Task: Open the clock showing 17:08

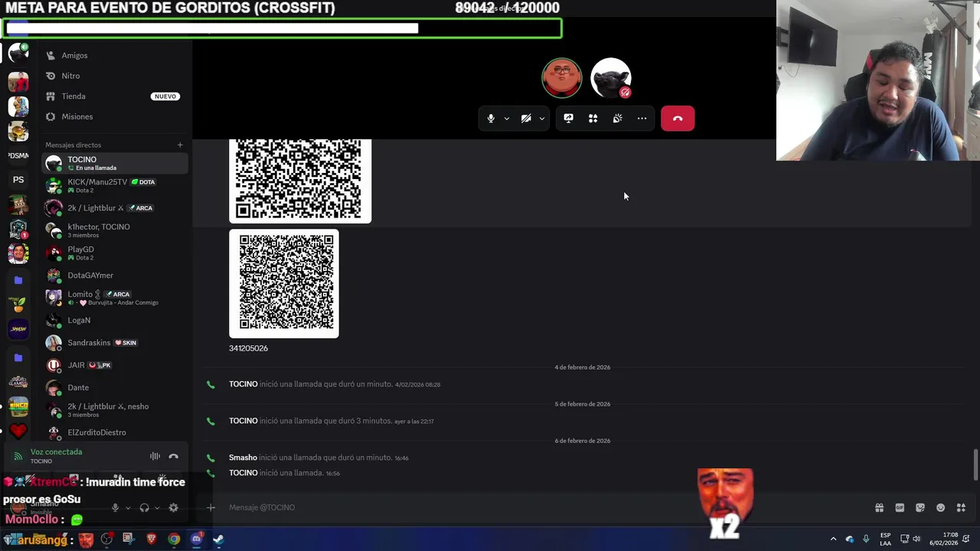Action: (944, 540)
